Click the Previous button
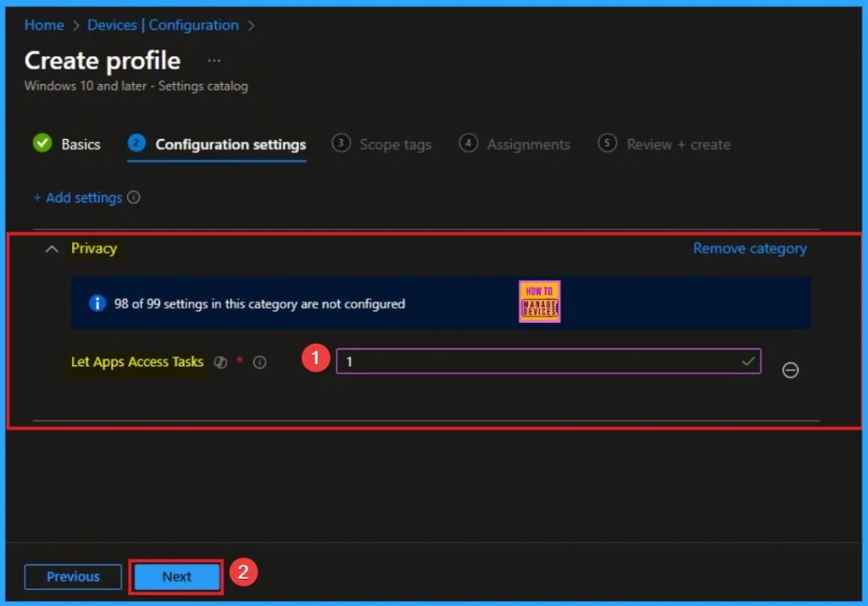The image size is (868, 606). (x=73, y=576)
